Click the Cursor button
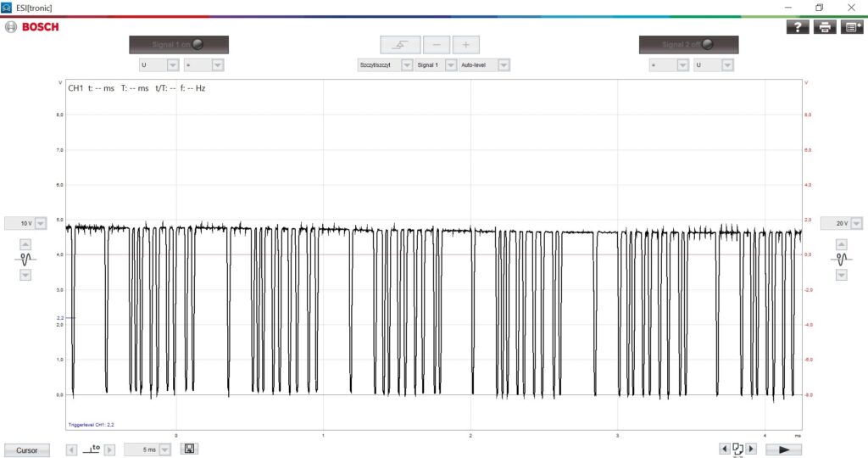 [26, 450]
